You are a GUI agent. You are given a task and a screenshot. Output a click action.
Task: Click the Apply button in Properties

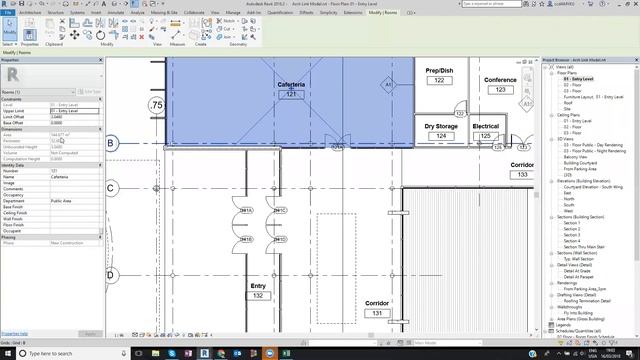tap(90, 334)
